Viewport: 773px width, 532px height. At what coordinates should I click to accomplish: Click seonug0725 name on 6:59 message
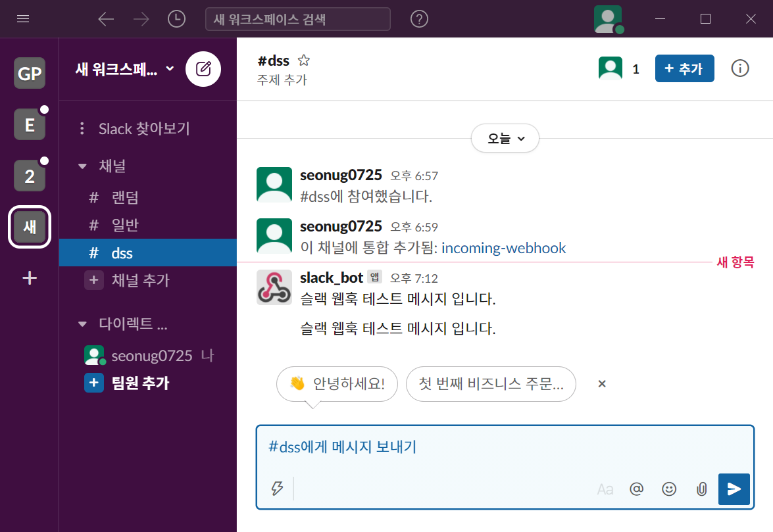tap(341, 226)
